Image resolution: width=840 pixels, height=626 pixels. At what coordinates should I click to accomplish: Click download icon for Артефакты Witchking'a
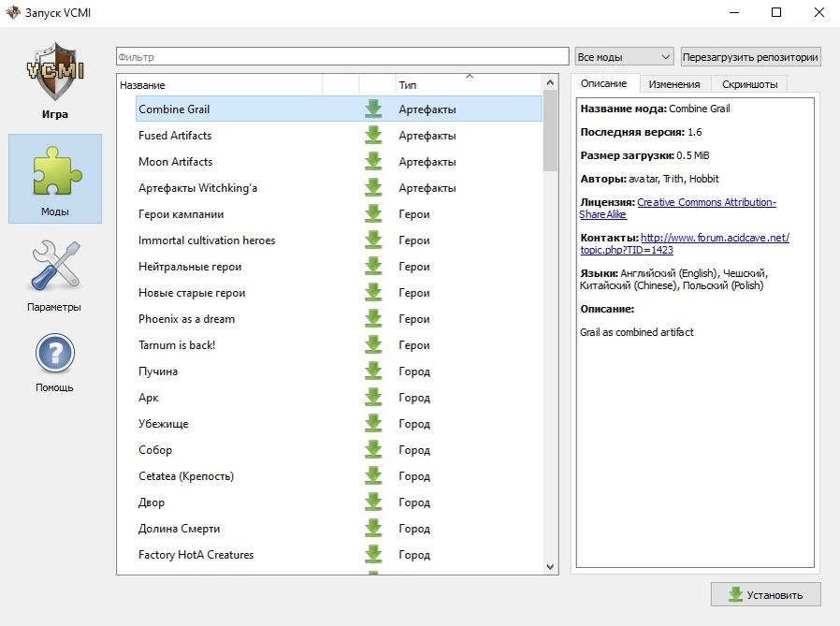click(x=373, y=187)
